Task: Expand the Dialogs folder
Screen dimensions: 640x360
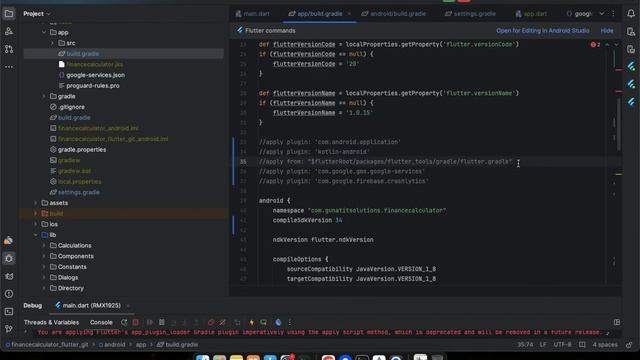Action: coord(44,278)
